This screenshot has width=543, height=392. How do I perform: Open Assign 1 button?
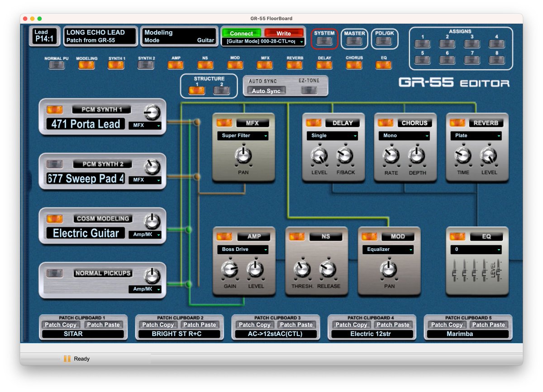click(x=423, y=44)
